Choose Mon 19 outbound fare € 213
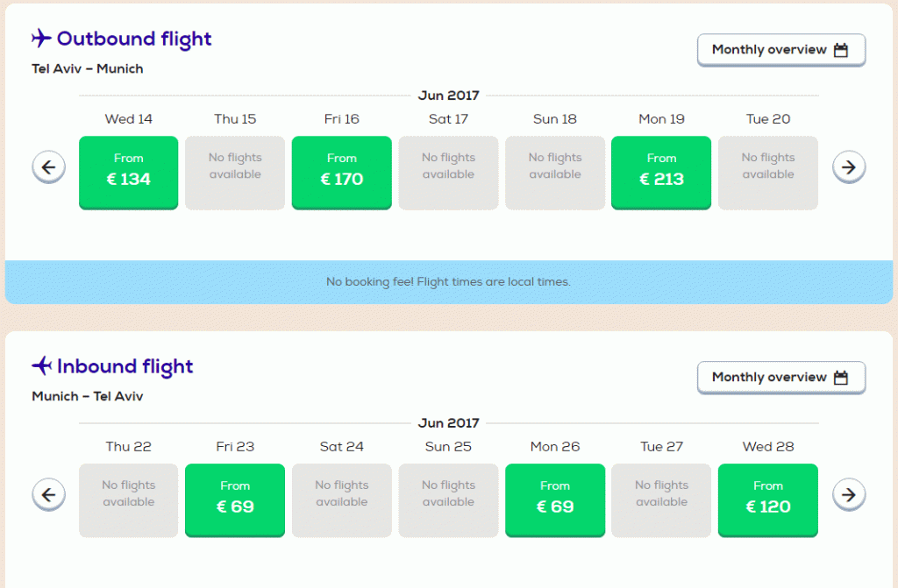 click(x=661, y=173)
